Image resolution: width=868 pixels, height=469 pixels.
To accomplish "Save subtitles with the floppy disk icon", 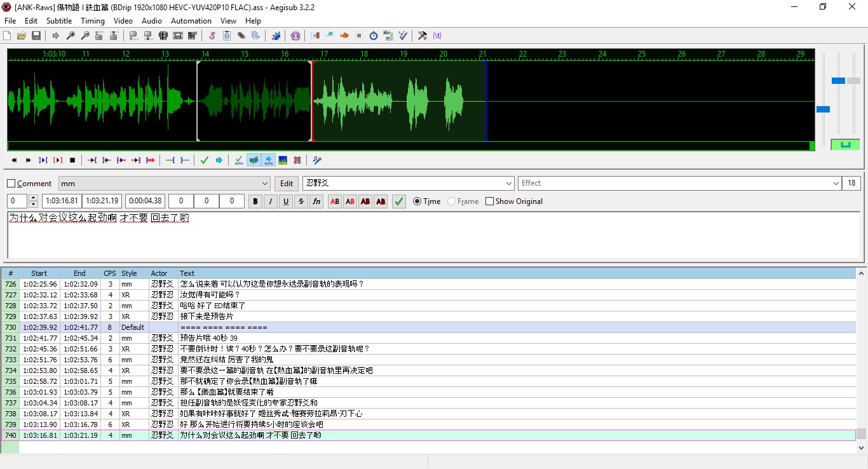I will [36, 36].
